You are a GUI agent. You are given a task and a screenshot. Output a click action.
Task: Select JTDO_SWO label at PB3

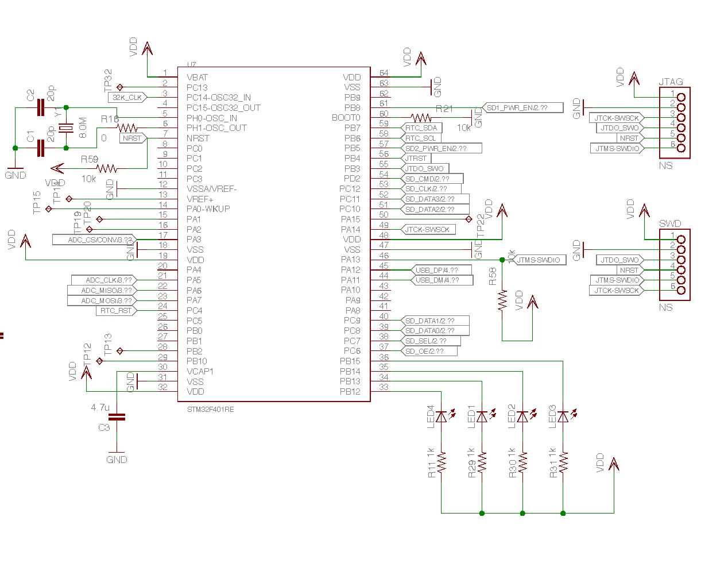pos(424,168)
